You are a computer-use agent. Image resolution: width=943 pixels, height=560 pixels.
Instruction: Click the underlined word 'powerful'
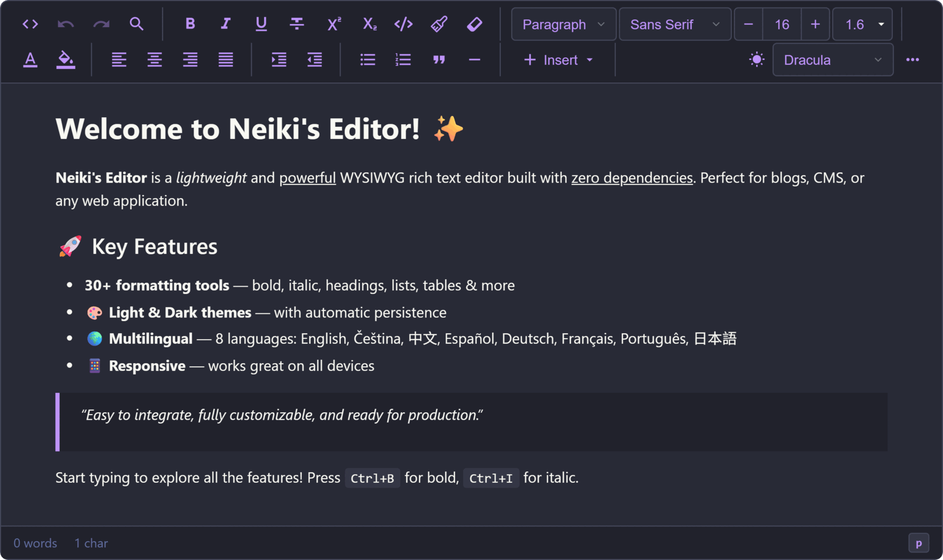(x=308, y=178)
